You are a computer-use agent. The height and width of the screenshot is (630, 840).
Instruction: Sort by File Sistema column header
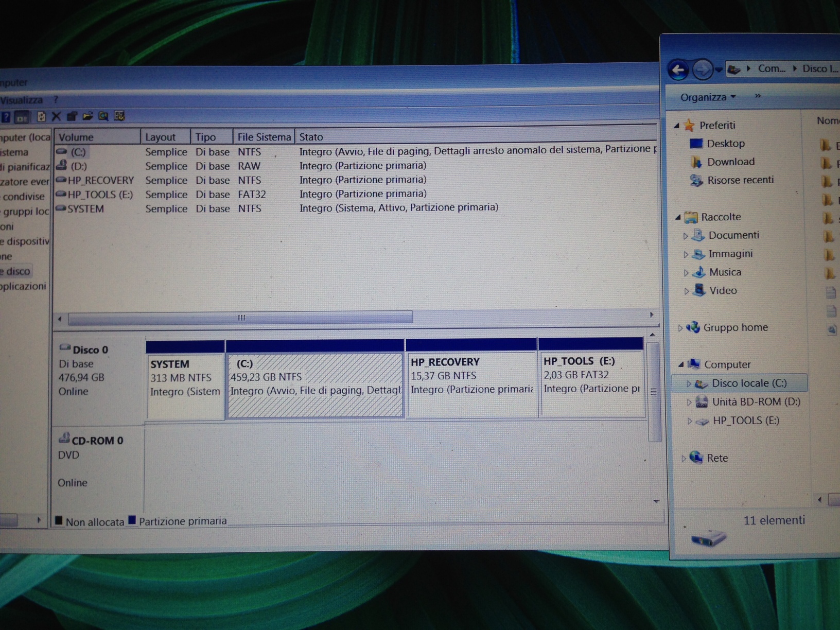click(264, 137)
